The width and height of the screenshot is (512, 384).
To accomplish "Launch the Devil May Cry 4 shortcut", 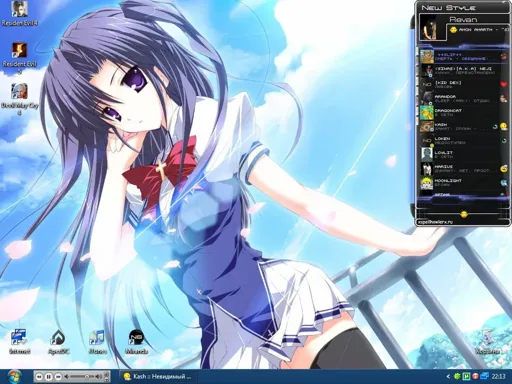I will (20, 99).
